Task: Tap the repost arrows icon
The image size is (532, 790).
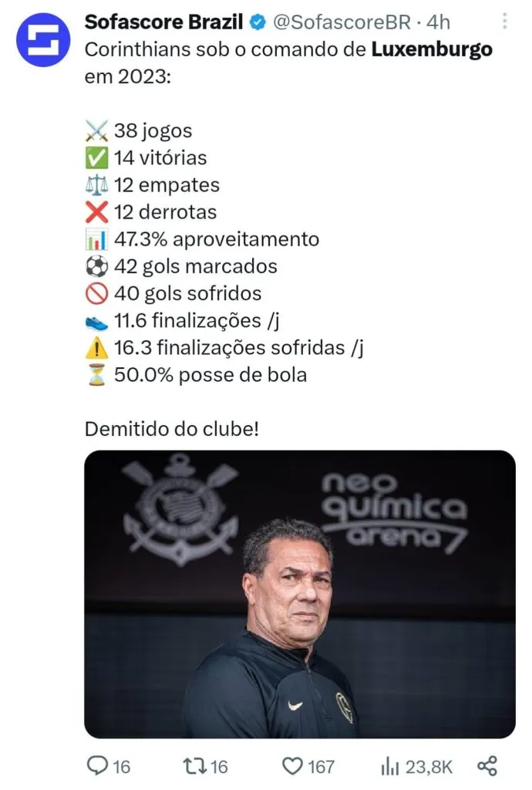Action: click(195, 765)
